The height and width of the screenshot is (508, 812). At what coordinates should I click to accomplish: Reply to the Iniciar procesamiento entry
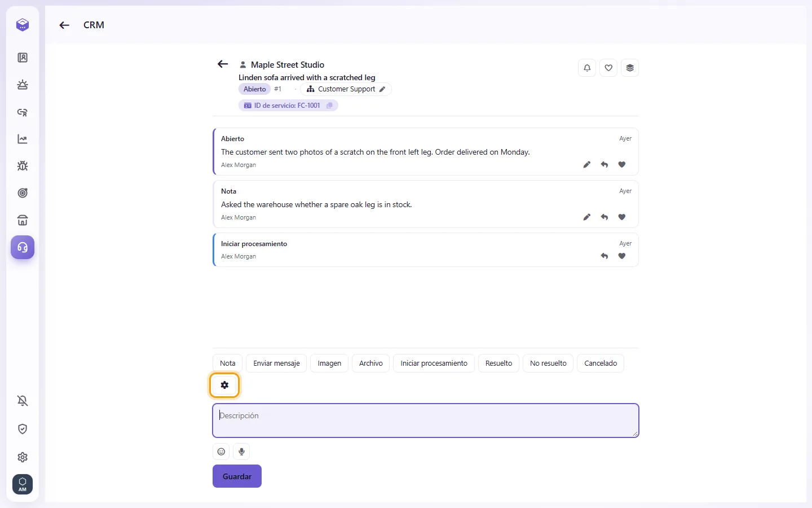pos(604,256)
